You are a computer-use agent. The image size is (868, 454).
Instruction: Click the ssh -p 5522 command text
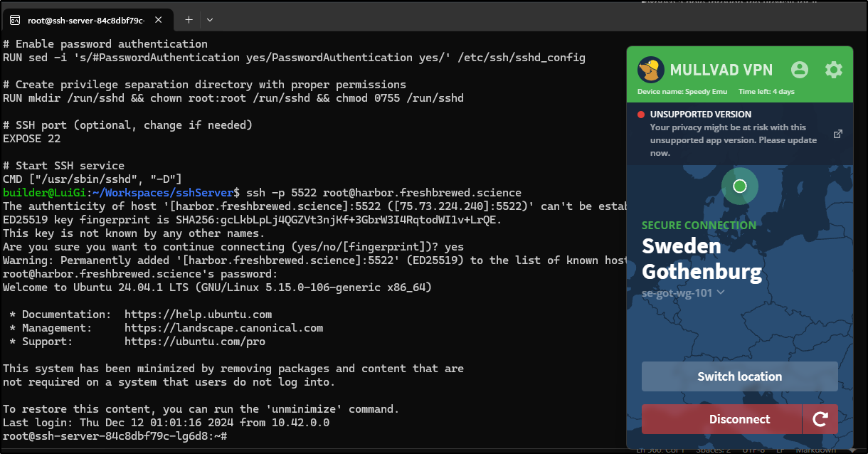(383, 193)
